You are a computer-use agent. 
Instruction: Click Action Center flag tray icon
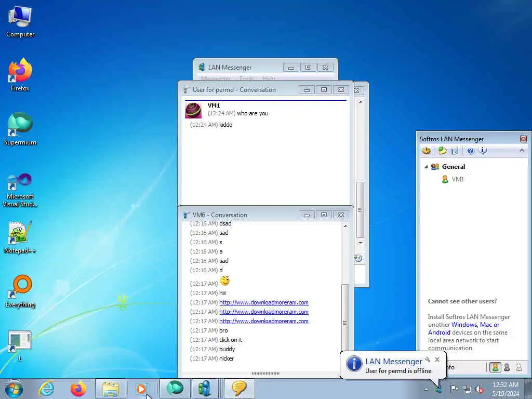point(454,389)
